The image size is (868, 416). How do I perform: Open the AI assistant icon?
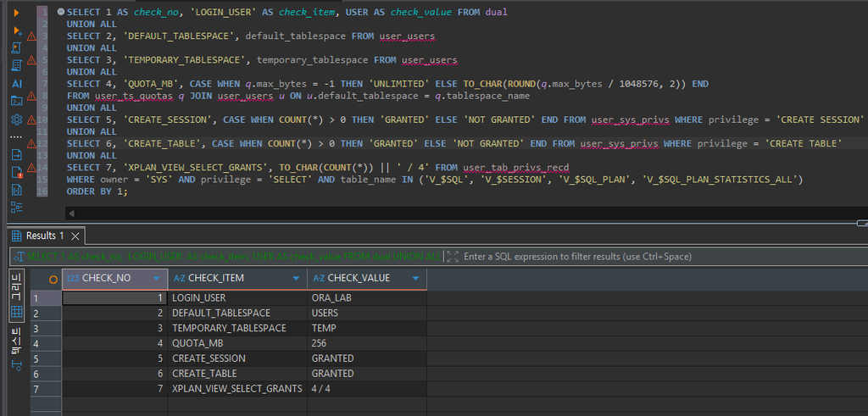pyautogui.click(x=17, y=84)
